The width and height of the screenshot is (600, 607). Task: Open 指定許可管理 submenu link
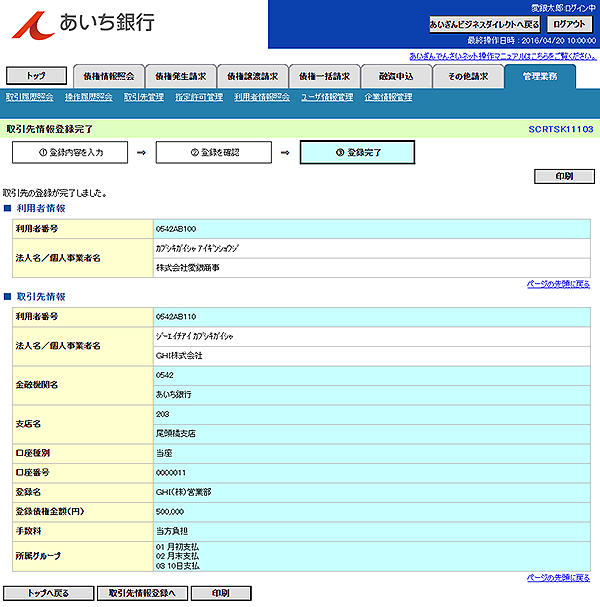[199, 97]
